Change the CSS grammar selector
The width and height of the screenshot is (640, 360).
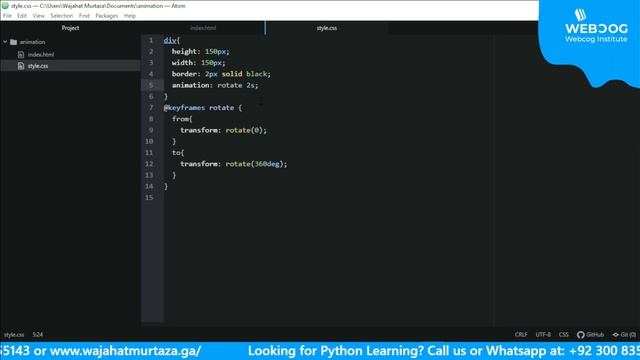coord(564,335)
